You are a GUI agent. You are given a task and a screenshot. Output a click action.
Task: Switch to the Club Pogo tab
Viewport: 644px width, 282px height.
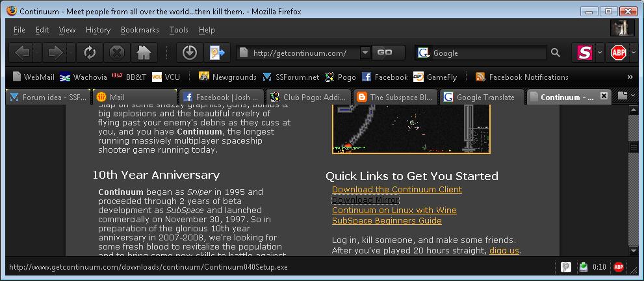[x=309, y=97]
